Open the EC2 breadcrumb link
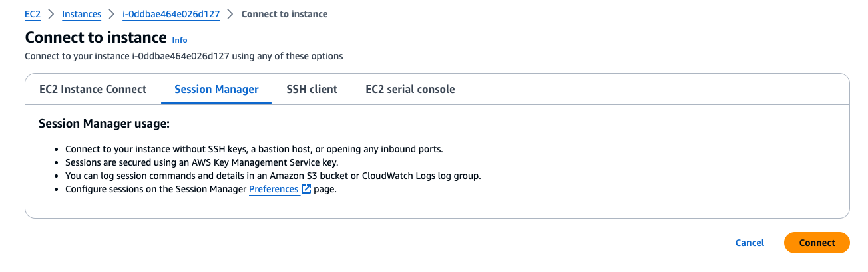 coord(33,14)
